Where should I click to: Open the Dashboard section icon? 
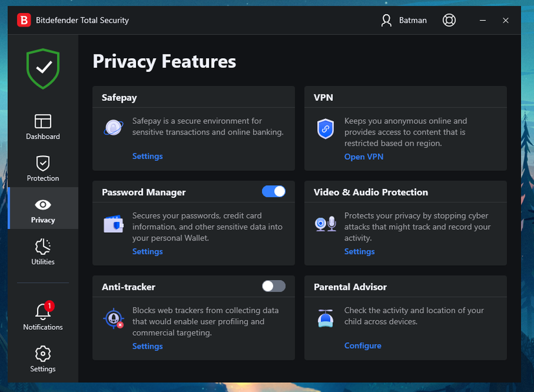coord(43,121)
